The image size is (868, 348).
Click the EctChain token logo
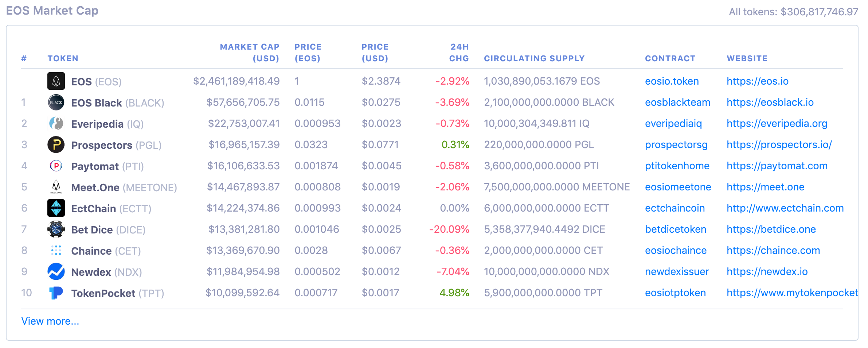(x=56, y=208)
